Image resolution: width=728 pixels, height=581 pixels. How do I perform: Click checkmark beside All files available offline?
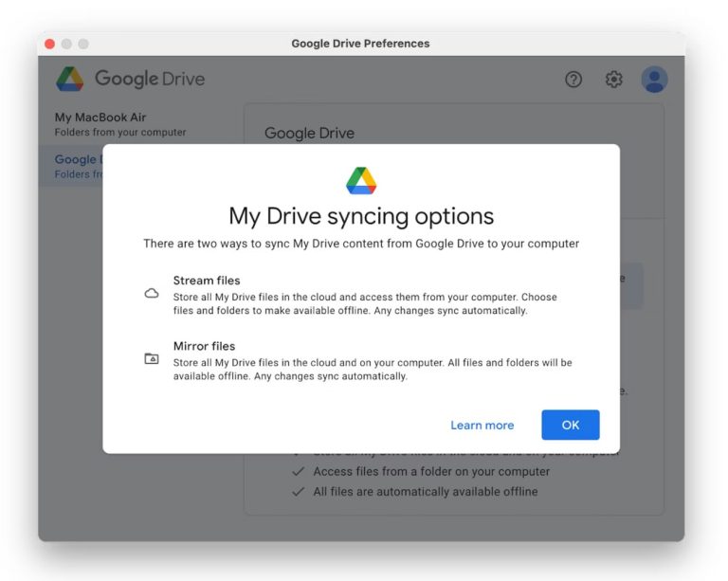point(299,492)
